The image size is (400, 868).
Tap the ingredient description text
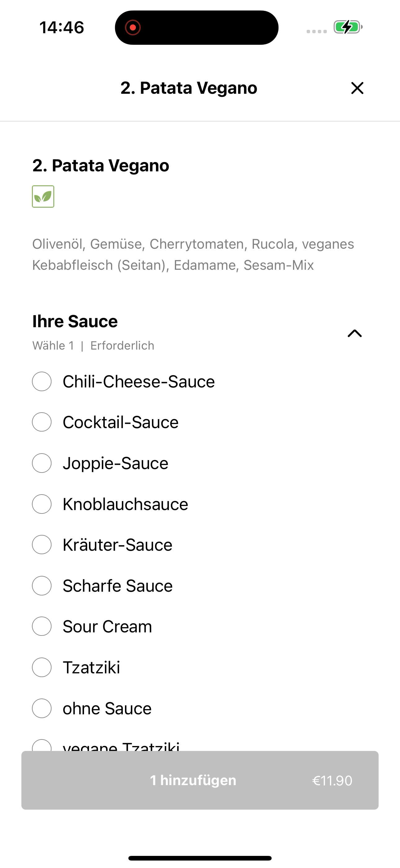pyautogui.click(x=193, y=254)
